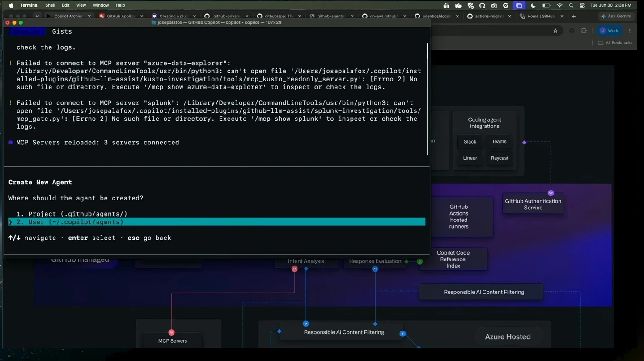Open the Chrome three-dot menu
The width and height of the screenshot is (644, 361).
tap(630, 30)
